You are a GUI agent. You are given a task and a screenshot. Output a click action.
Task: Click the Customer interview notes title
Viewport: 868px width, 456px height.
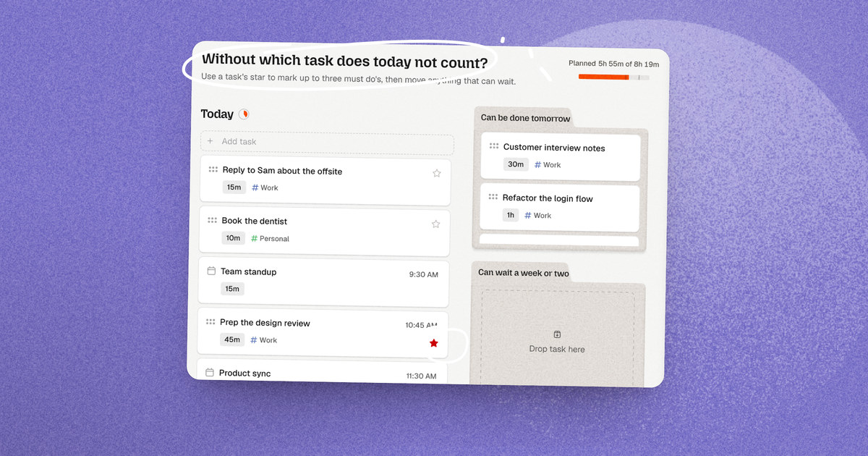554,148
